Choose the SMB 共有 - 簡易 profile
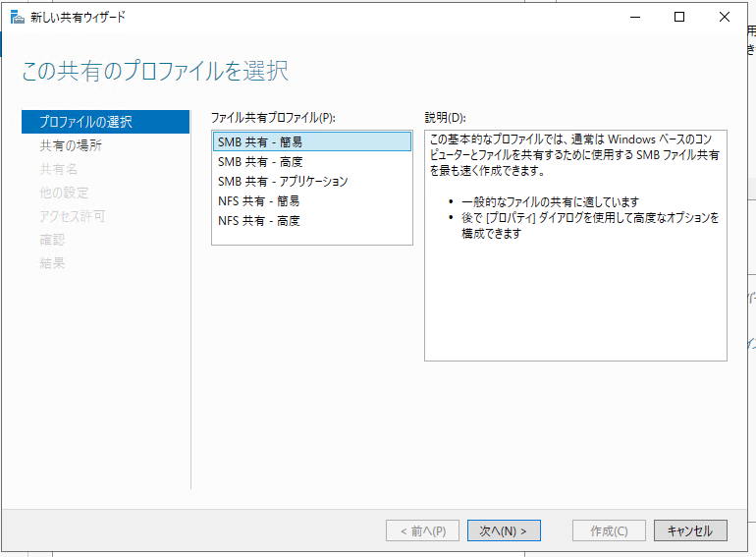The width and height of the screenshot is (756, 557). tap(312, 141)
